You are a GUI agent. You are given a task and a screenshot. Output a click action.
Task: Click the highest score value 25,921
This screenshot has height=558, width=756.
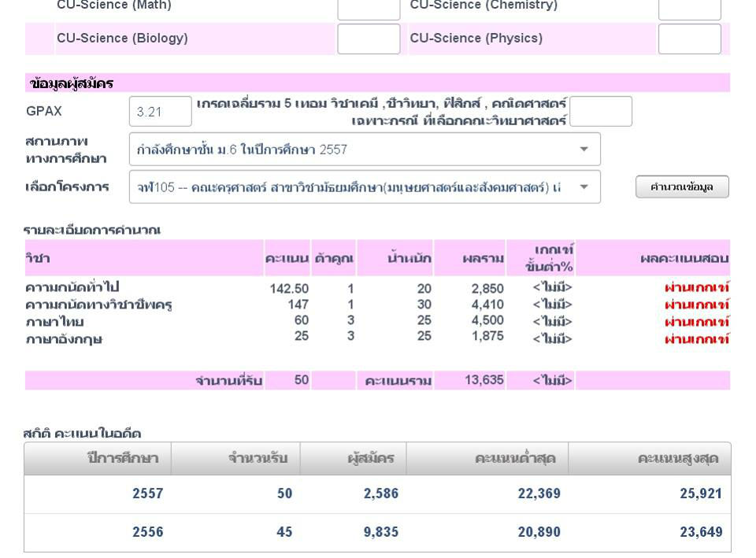coord(700,494)
